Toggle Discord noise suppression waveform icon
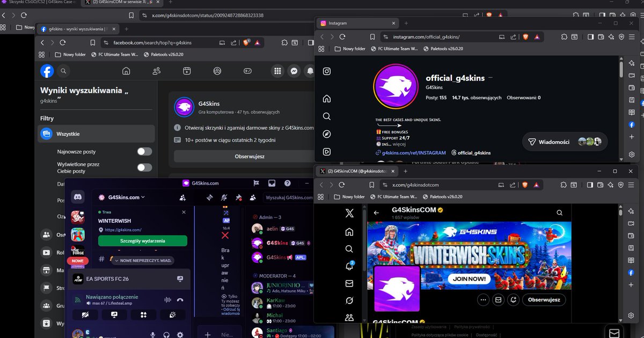The height and width of the screenshot is (338, 644). (167, 300)
